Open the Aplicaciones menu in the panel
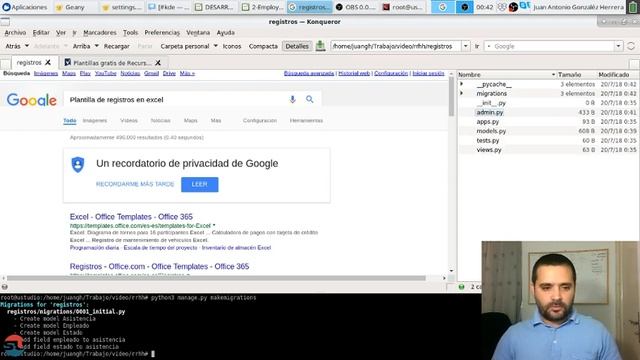The height and width of the screenshot is (360, 640). (24, 7)
